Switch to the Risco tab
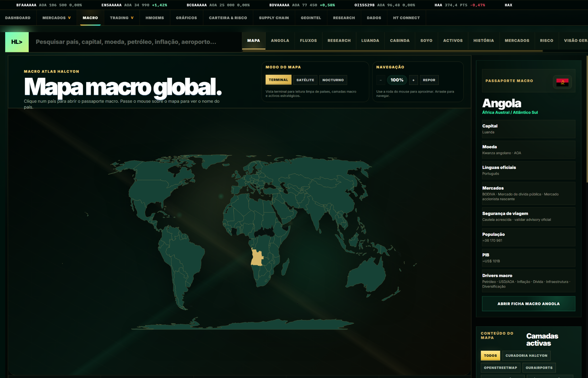 point(547,40)
